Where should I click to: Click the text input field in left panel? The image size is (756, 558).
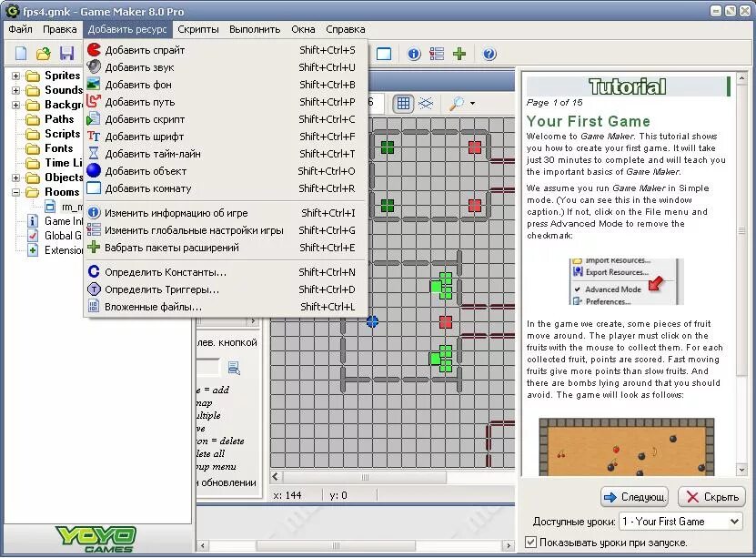(x=207, y=368)
